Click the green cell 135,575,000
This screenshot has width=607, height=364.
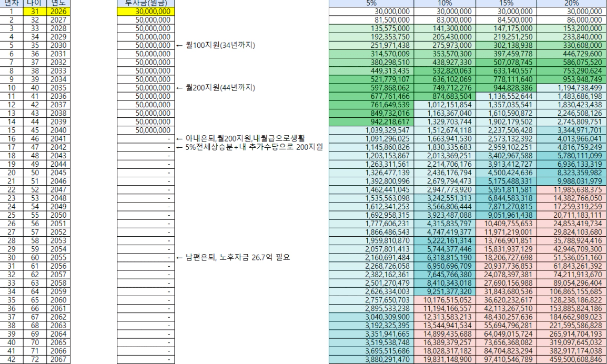372,28
